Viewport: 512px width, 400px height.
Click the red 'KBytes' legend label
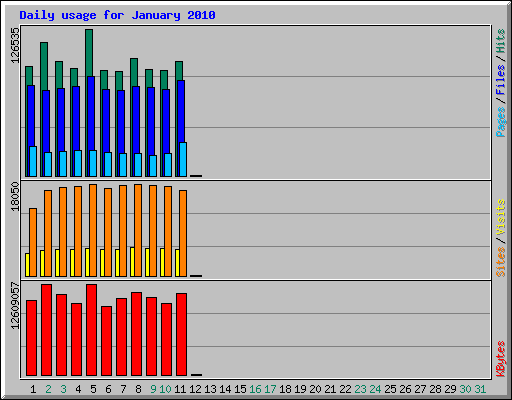click(501, 359)
